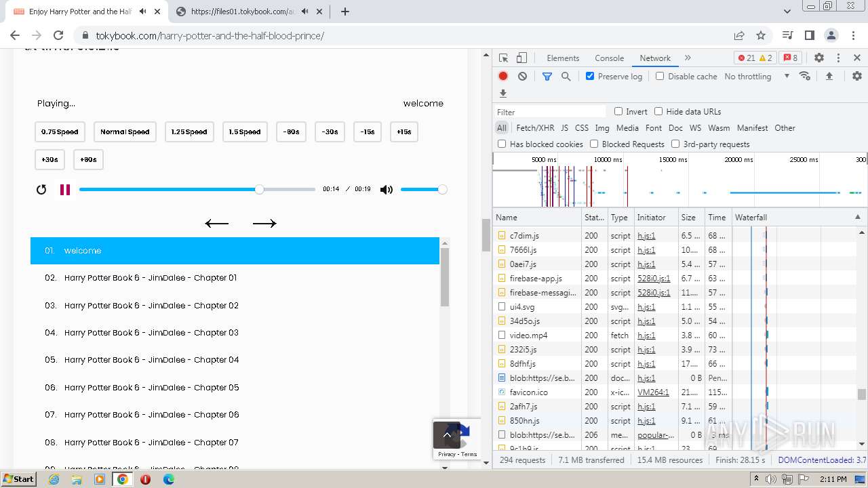Skip back with the -30s button
The height and width of the screenshot is (488, 868).
pyautogui.click(x=330, y=132)
